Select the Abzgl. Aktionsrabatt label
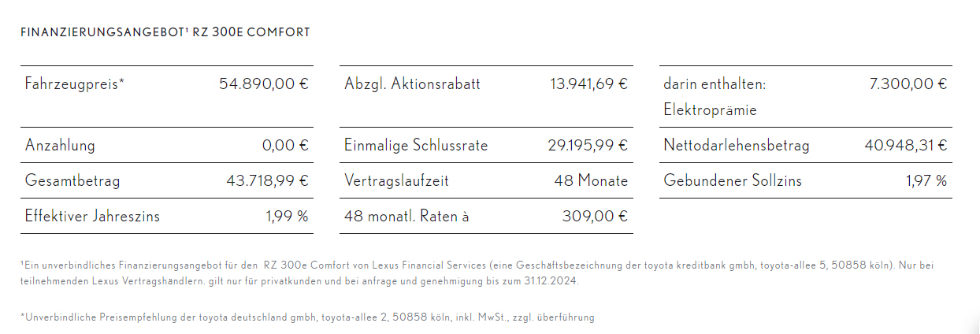This screenshot has width=980, height=334. pos(412,83)
